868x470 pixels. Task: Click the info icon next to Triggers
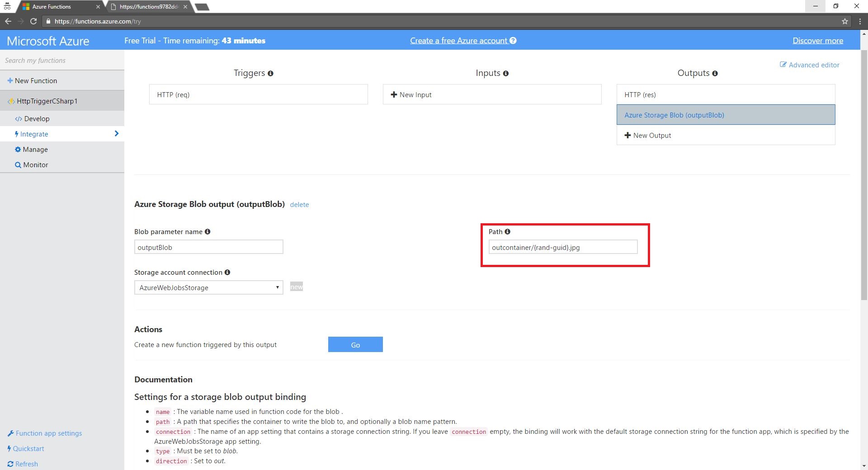(x=270, y=74)
